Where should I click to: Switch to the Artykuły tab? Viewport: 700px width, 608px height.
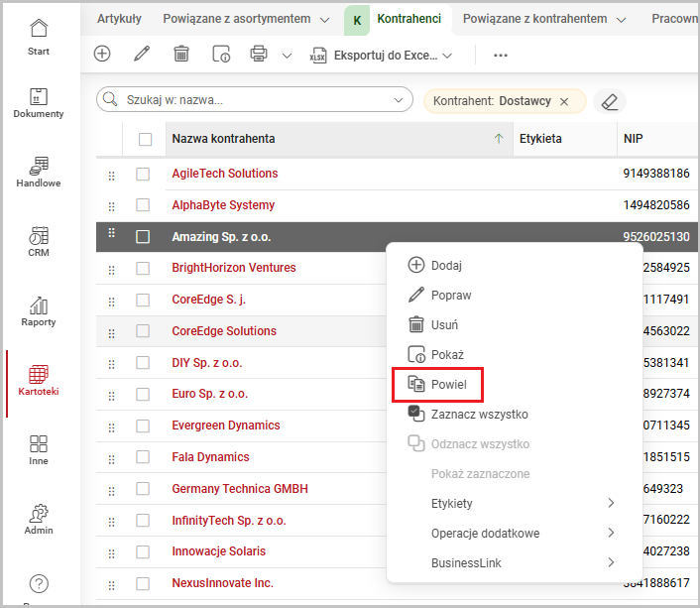pos(119,19)
